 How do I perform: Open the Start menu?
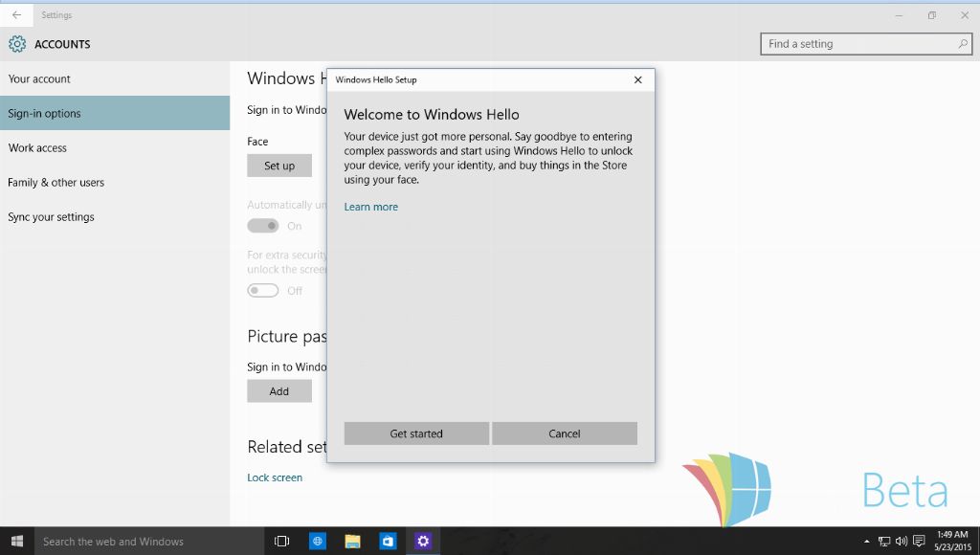coord(17,541)
